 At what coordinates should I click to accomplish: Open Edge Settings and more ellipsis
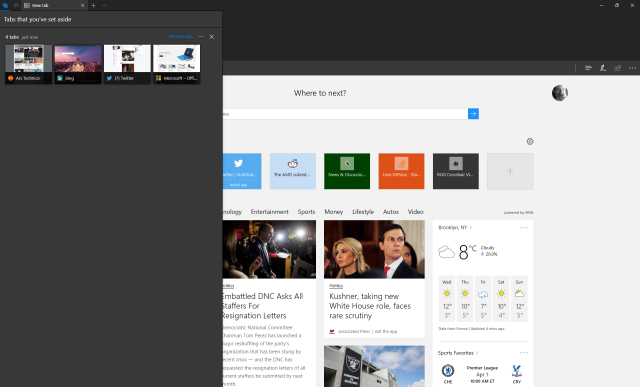[x=632, y=68]
